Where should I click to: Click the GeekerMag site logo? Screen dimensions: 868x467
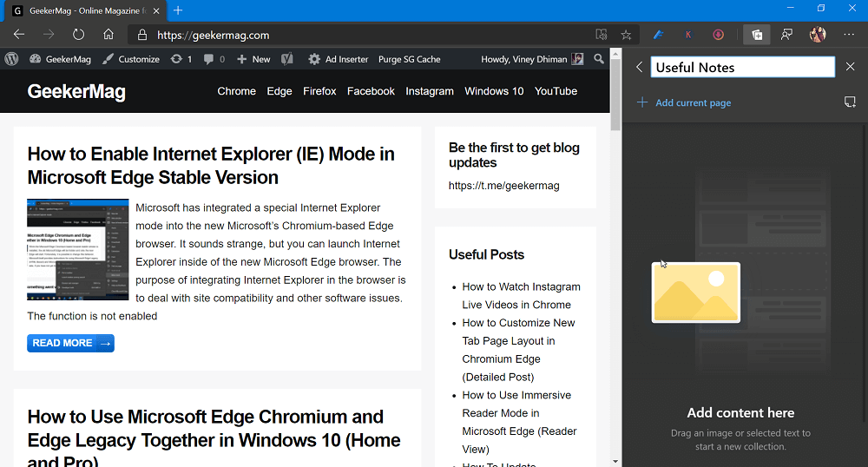[76, 91]
